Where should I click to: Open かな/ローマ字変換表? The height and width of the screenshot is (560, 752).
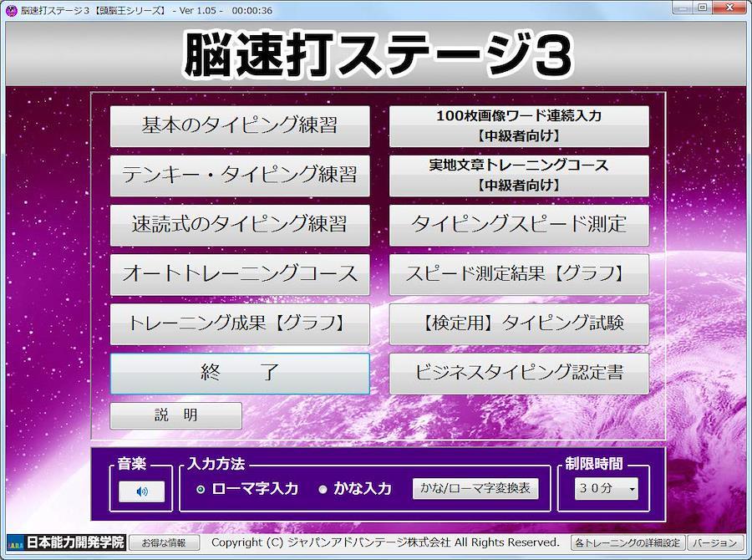click(x=475, y=489)
